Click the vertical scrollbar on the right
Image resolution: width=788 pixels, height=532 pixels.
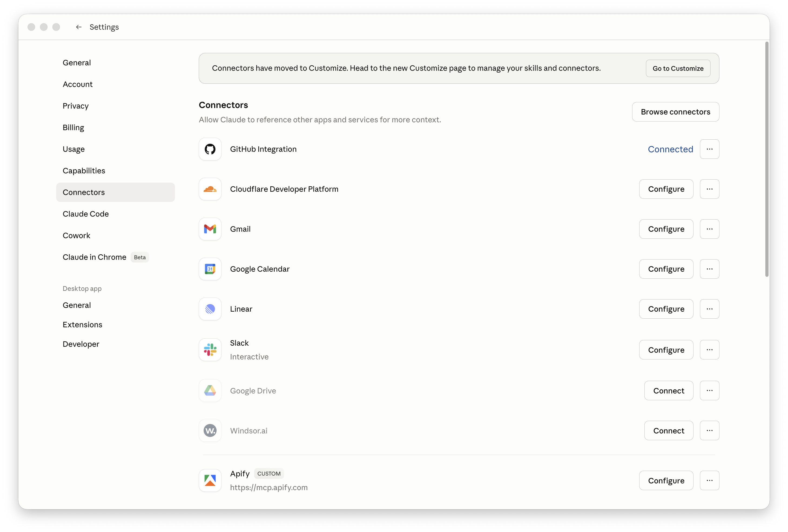767,159
